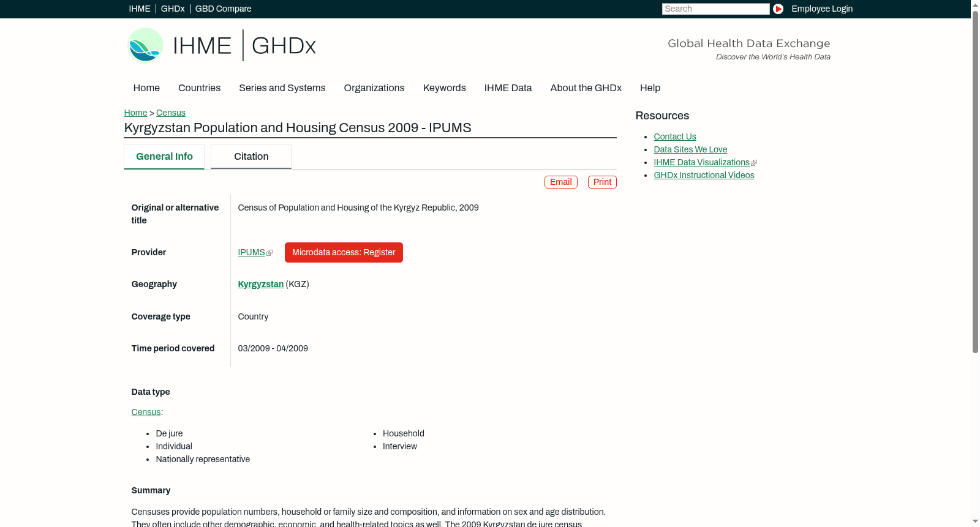The height and width of the screenshot is (527, 980).
Task: Click the 'Nationally representative' list item
Action: (x=203, y=459)
